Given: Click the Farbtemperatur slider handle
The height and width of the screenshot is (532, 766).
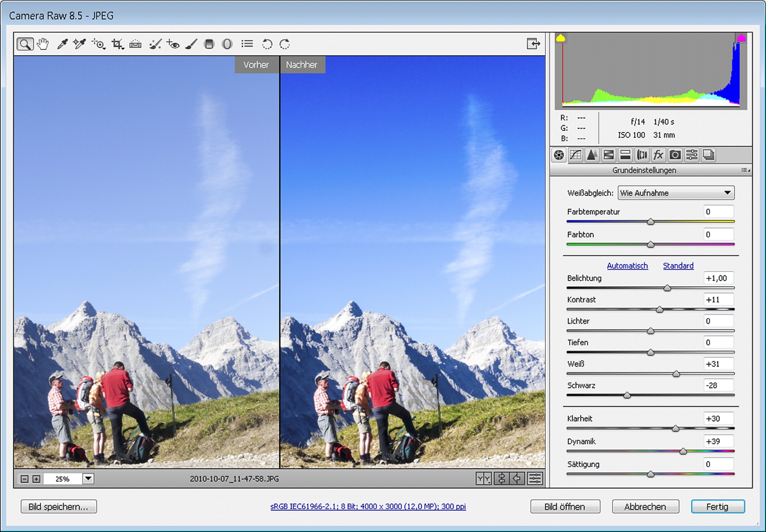Looking at the screenshot, I should pos(650,222).
